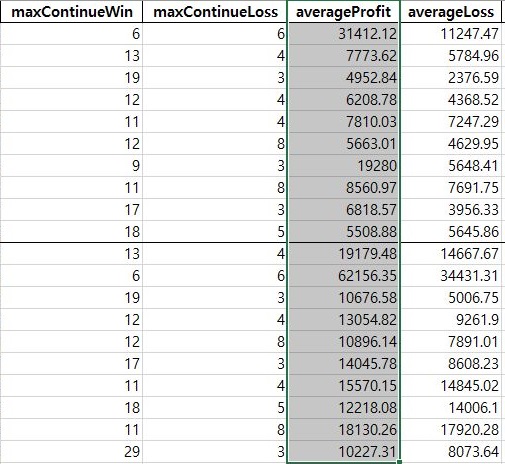The height and width of the screenshot is (464, 505).
Task: Select maxContinueWin 18 in the 12218.08 row
Action: [x=71, y=408]
